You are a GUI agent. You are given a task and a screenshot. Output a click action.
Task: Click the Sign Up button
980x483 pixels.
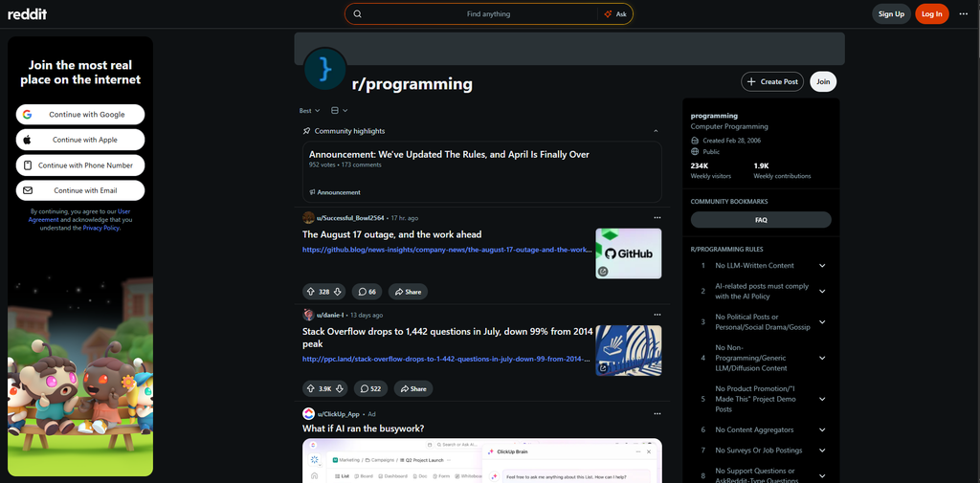891,13
